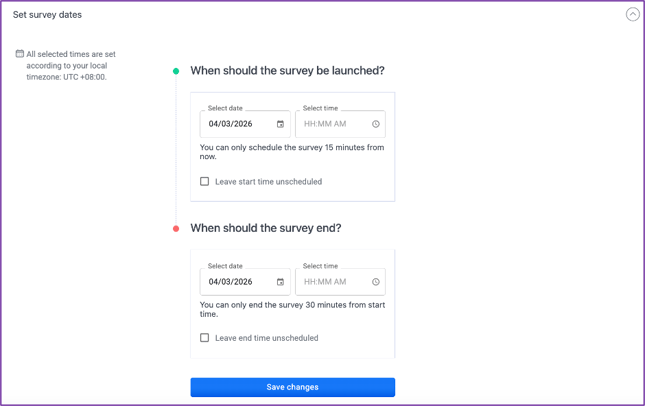This screenshot has height=406, width=645.
Task: Click the launch time HH:MM AM field
Action: click(x=332, y=124)
